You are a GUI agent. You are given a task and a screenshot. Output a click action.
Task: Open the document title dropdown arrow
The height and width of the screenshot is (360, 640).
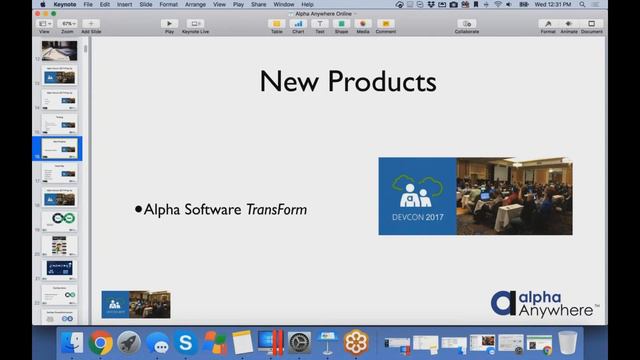tap(355, 14)
